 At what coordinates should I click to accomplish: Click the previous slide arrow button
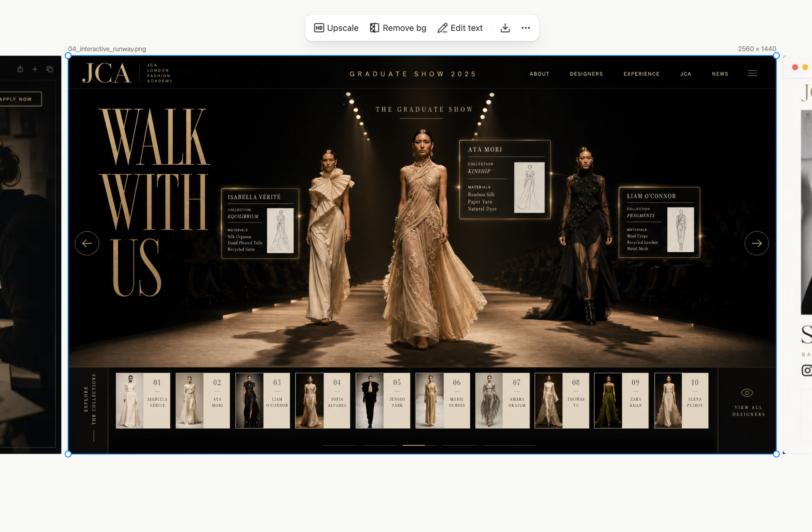tap(87, 243)
